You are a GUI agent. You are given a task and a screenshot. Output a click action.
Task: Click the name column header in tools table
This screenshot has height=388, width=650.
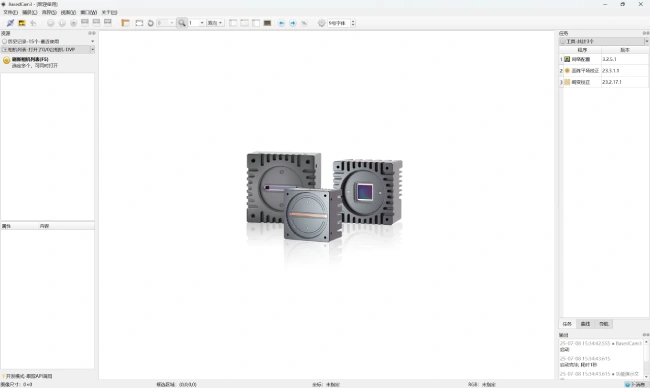click(582, 50)
